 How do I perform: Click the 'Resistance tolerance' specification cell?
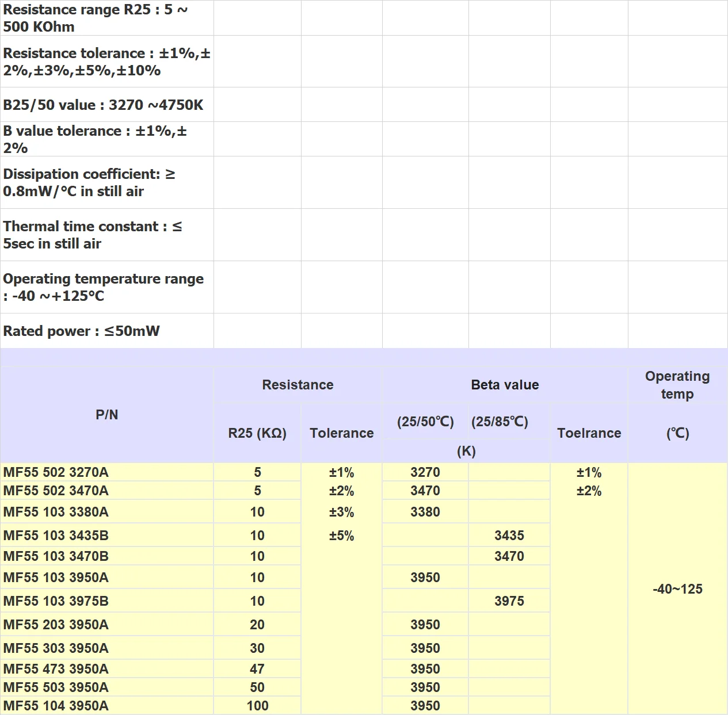coord(106,62)
